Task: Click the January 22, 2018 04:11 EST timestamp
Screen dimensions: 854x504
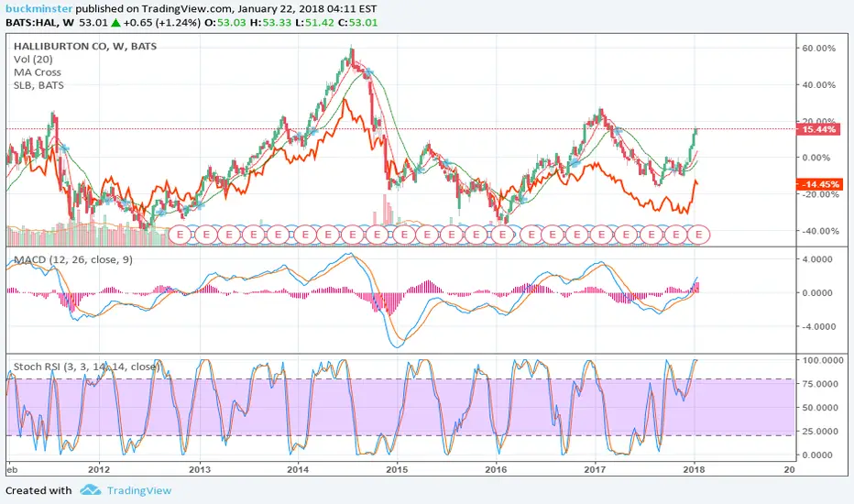Action: pyautogui.click(x=307, y=9)
